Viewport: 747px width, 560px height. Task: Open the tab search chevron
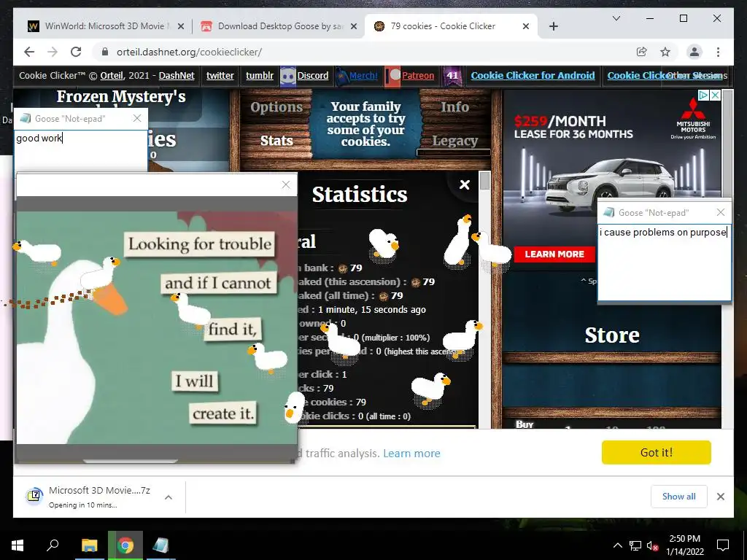pos(616,18)
